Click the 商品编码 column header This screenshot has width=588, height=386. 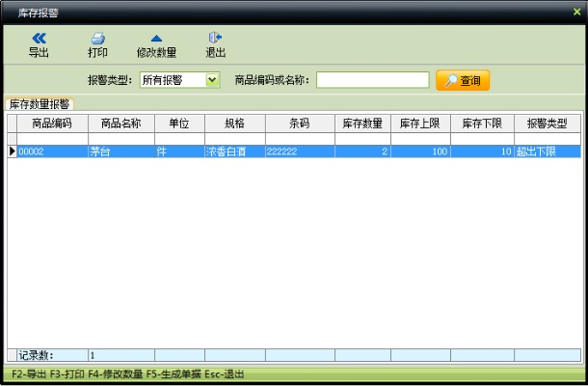(52, 124)
